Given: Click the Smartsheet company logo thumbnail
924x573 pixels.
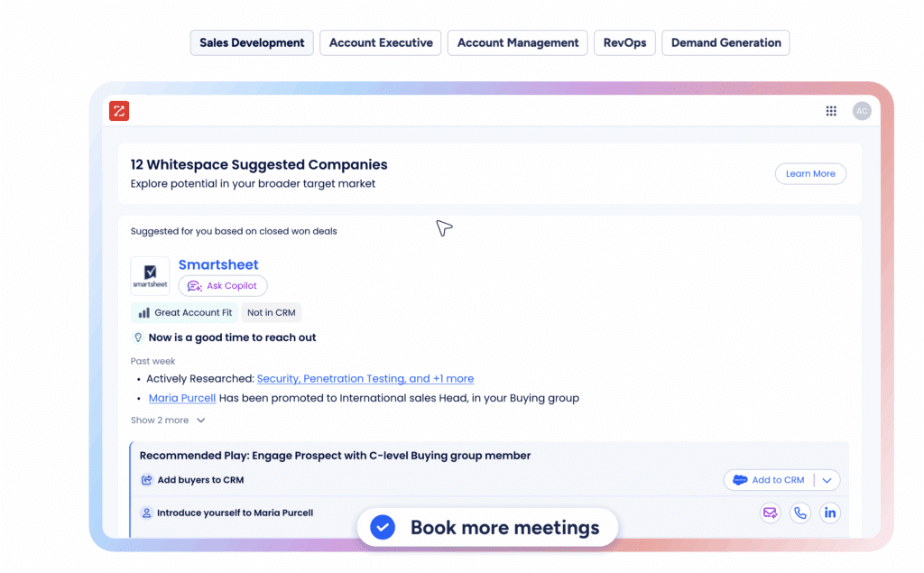Looking at the screenshot, I should tap(151, 275).
